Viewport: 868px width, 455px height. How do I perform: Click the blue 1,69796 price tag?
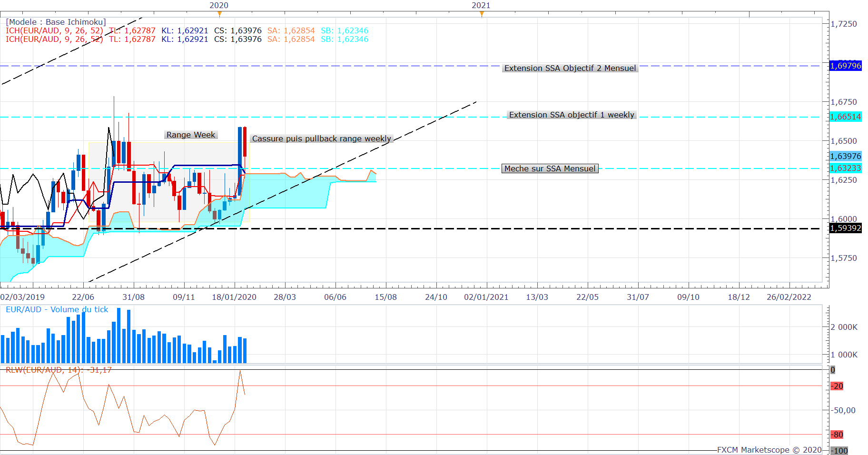click(x=846, y=66)
